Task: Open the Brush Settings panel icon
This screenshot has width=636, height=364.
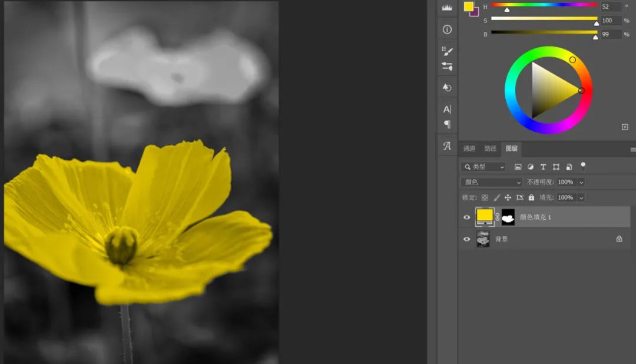Action: [447, 51]
